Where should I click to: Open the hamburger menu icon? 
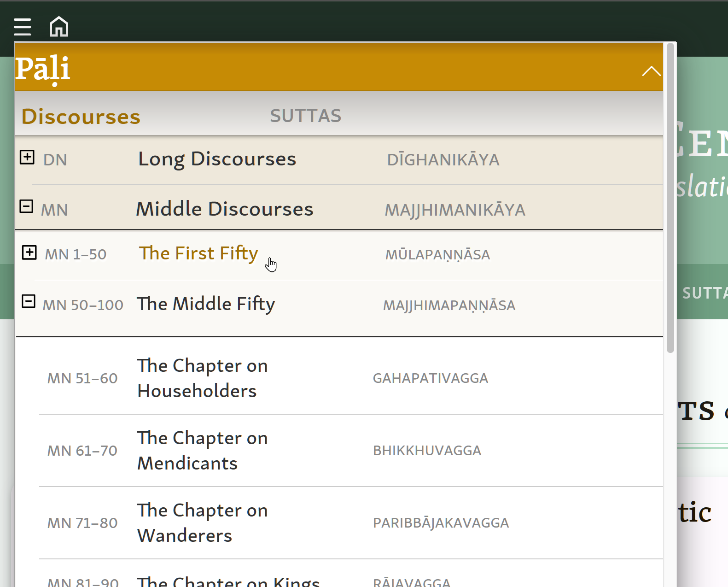click(22, 27)
